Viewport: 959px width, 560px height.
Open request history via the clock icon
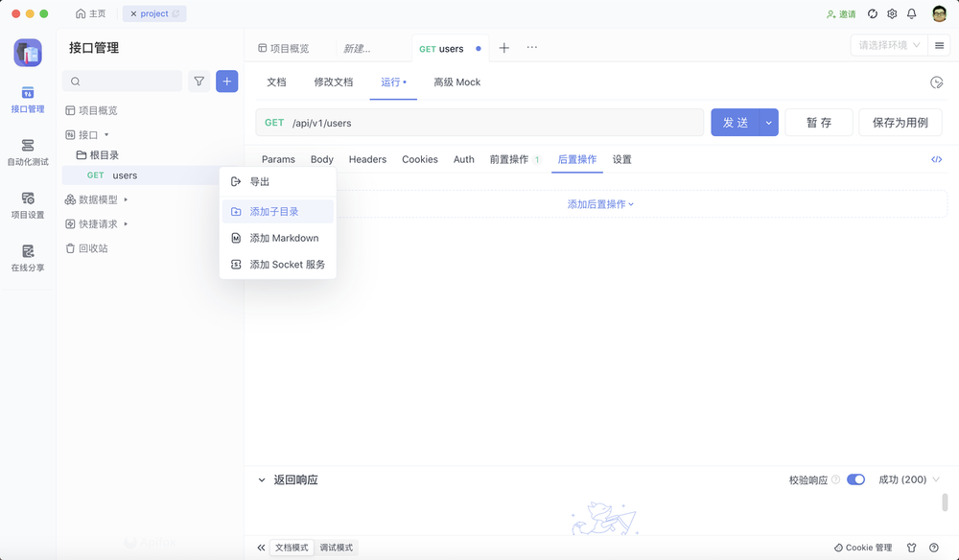point(937,82)
